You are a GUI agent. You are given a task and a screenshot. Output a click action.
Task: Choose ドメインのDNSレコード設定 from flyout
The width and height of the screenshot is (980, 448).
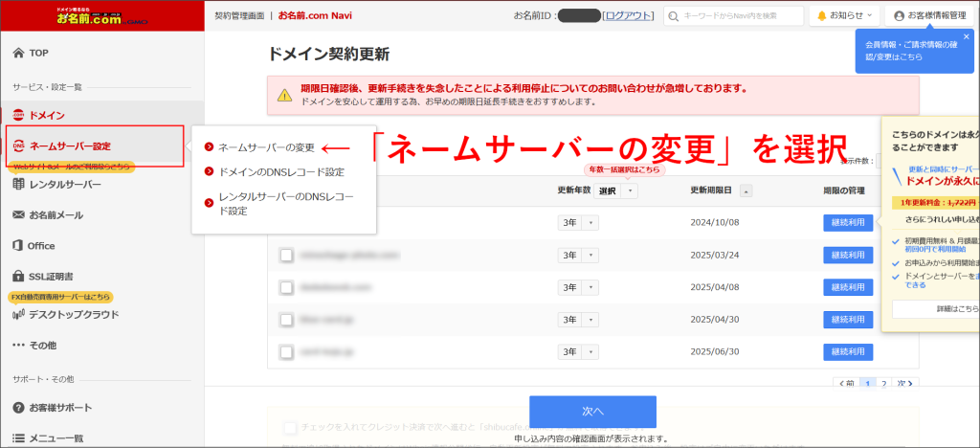[281, 171]
